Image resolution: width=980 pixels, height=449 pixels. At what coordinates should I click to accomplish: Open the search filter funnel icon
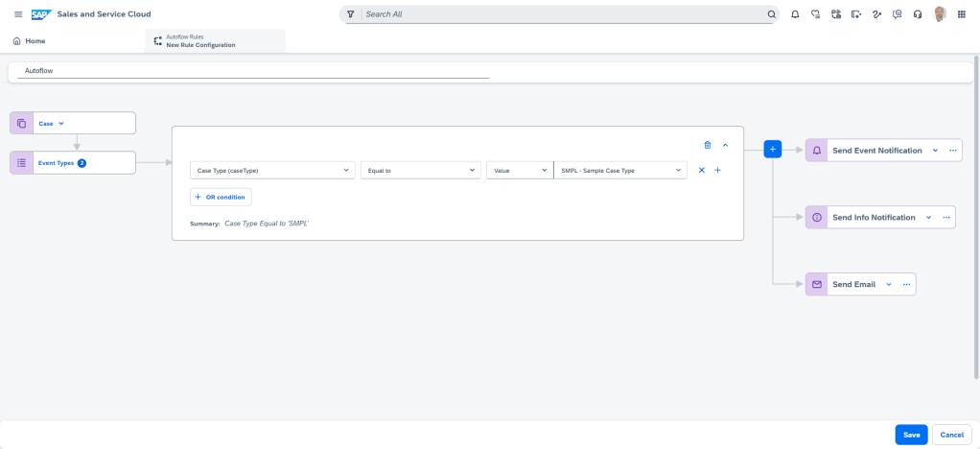click(351, 13)
